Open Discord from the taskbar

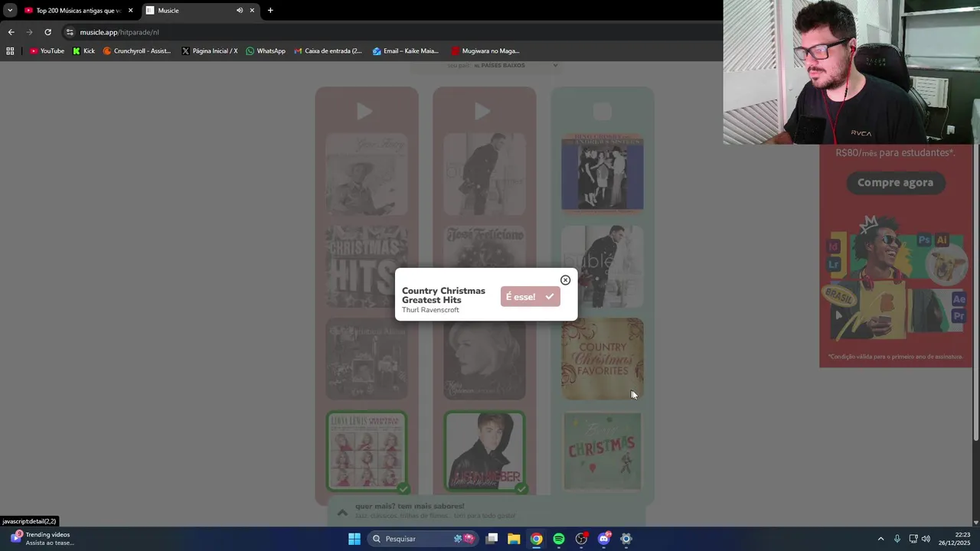[x=604, y=539]
